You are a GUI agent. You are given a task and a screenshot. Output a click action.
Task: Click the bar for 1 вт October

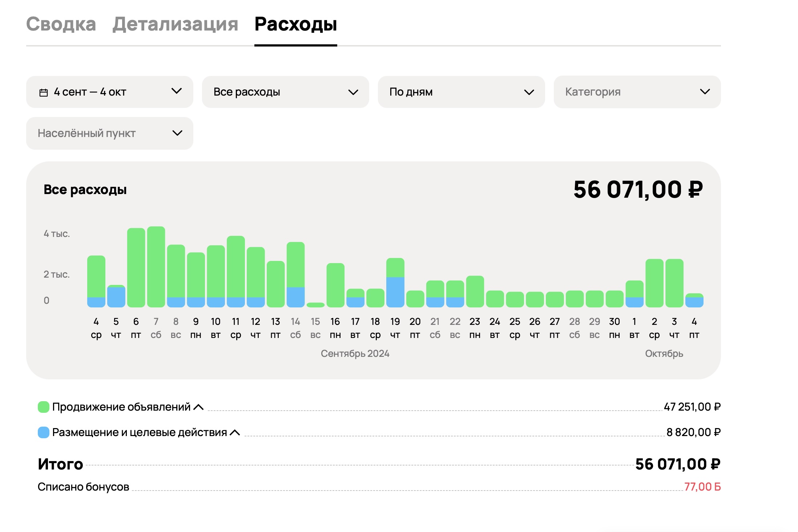[x=634, y=294]
